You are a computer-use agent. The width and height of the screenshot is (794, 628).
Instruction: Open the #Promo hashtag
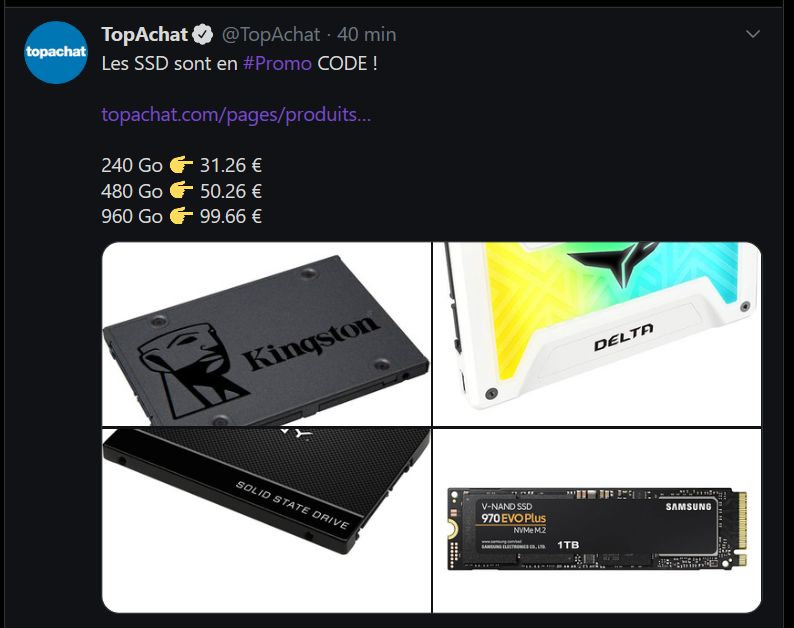click(277, 64)
